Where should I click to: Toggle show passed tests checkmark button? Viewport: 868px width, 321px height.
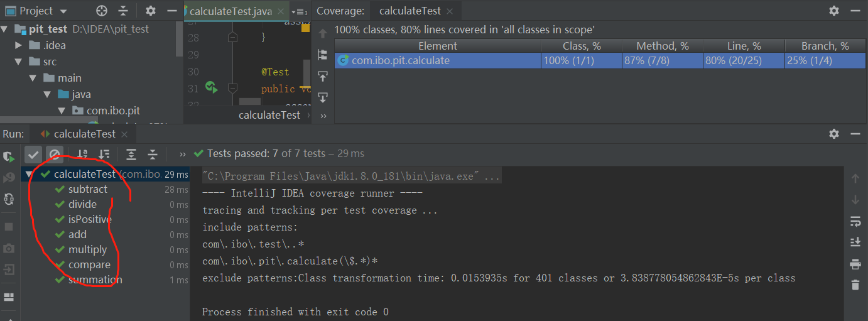[x=33, y=154]
